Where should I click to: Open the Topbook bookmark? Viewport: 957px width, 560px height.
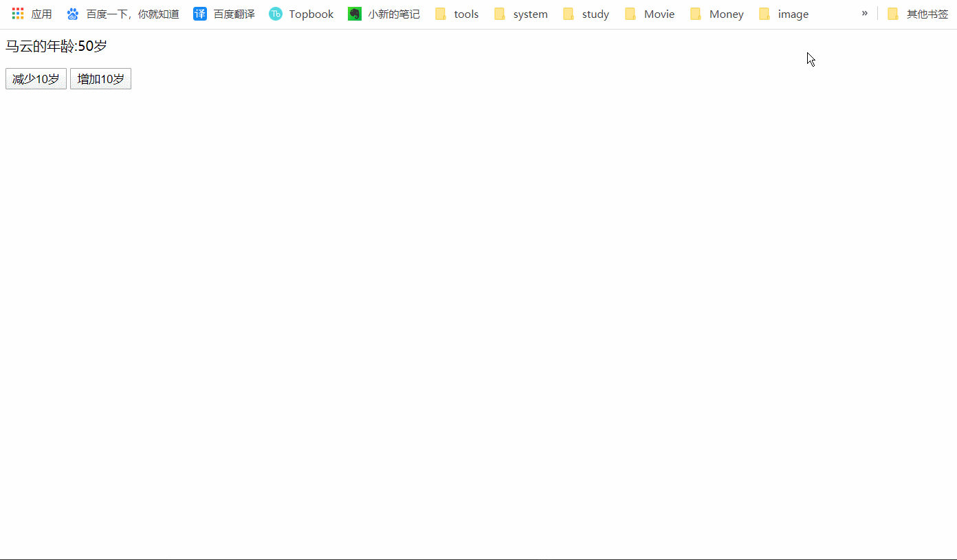[300, 13]
